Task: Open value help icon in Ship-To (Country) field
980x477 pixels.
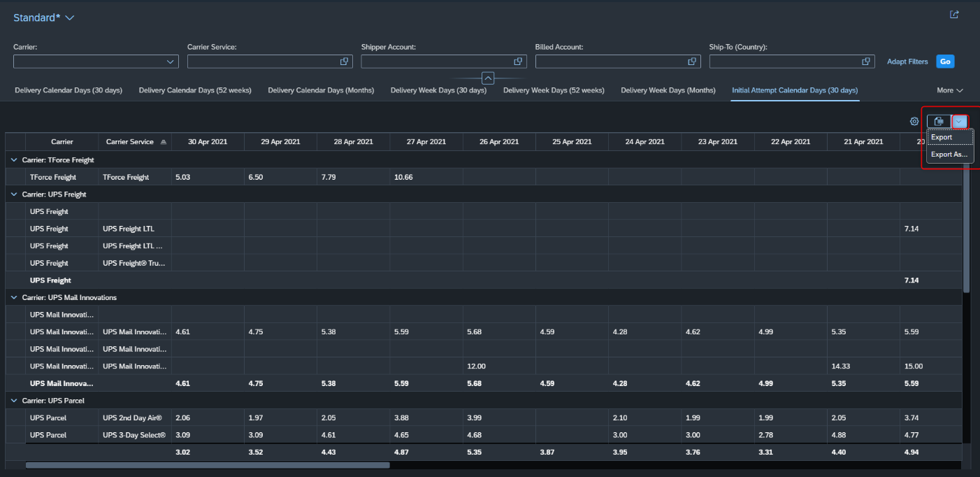Action: tap(866, 62)
